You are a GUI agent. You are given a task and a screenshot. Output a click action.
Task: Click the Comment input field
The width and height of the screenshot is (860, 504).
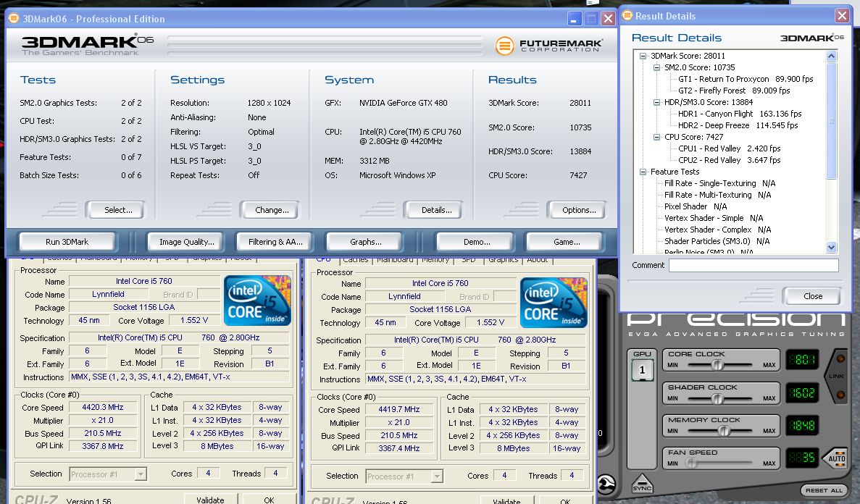[753, 266]
